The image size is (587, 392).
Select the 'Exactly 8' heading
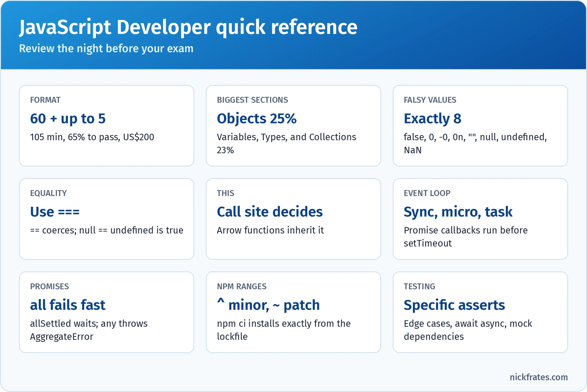[x=432, y=118]
